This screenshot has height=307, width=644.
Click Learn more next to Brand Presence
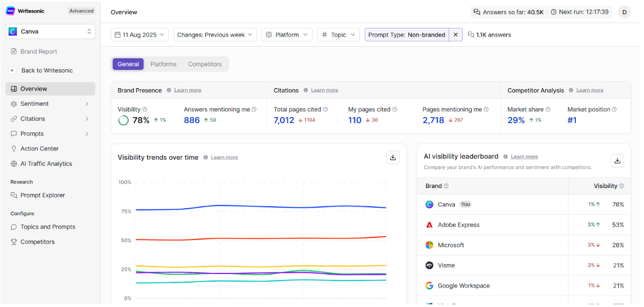188,90
